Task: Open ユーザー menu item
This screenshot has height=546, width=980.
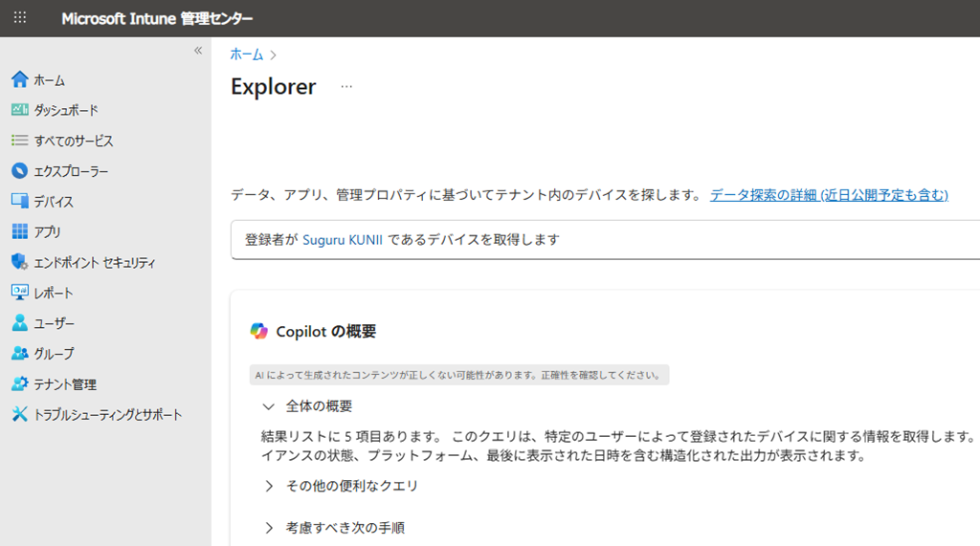Action: pos(54,323)
